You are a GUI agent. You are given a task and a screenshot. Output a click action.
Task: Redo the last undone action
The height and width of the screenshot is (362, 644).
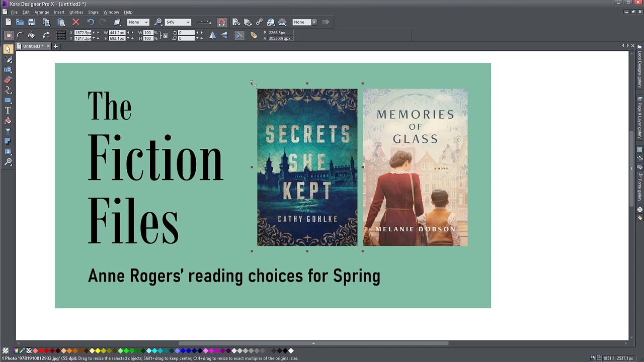(103, 22)
